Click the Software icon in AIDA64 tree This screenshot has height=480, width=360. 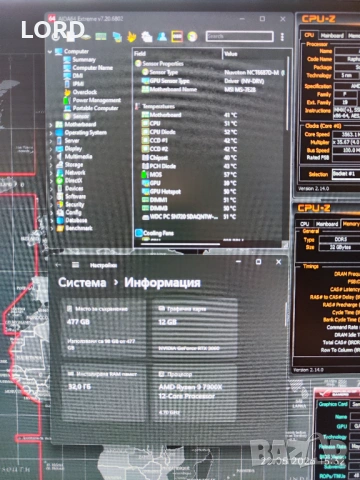click(x=60, y=196)
